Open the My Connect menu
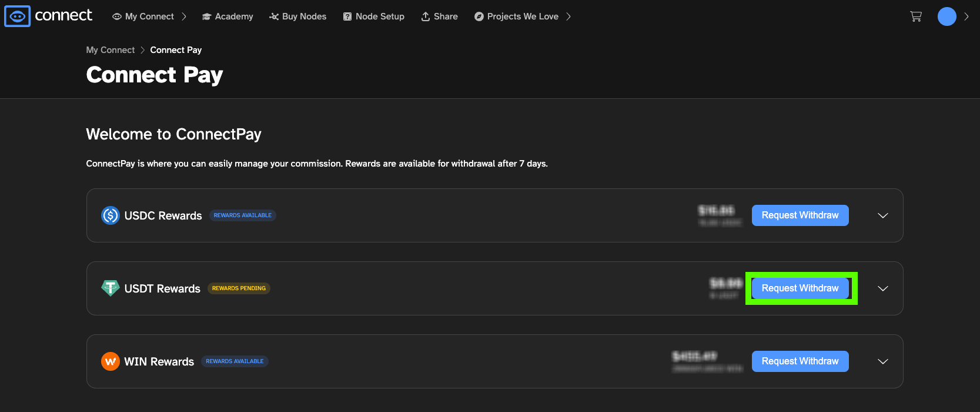This screenshot has height=412, width=980. pyautogui.click(x=149, y=16)
